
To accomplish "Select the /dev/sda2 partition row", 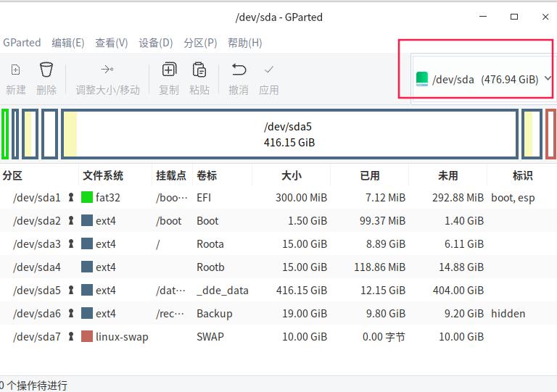I will point(278,221).
